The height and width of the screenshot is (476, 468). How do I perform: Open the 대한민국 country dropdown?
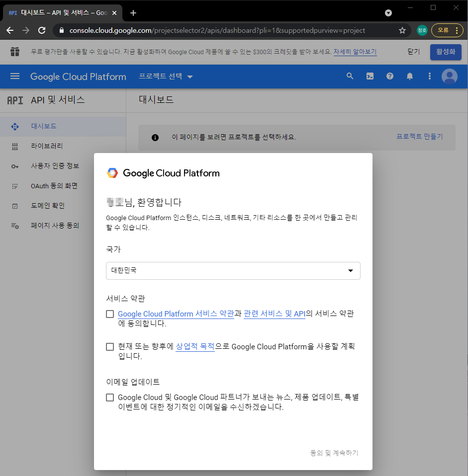233,270
